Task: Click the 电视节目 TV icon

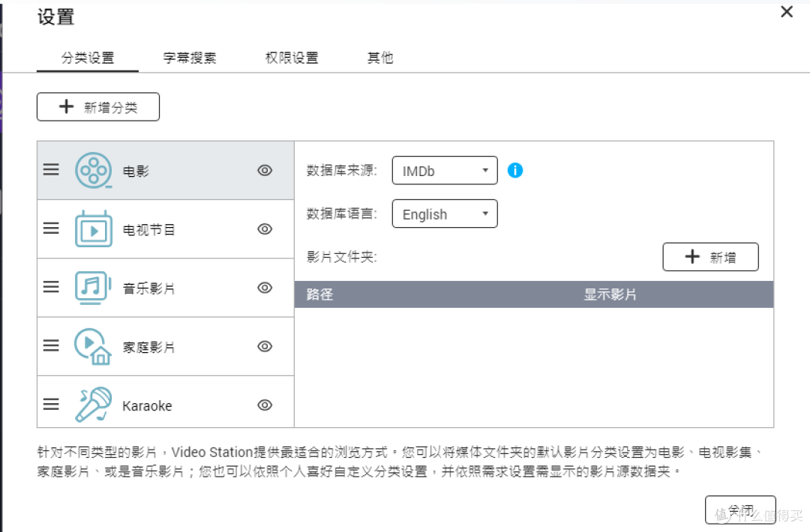Action: [x=91, y=229]
